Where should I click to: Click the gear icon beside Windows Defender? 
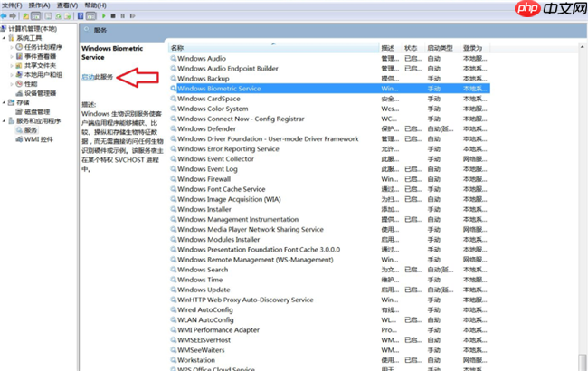[x=174, y=129]
